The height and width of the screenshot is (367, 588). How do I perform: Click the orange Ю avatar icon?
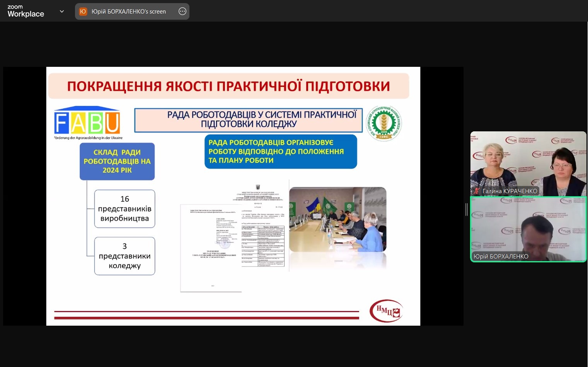click(x=83, y=12)
